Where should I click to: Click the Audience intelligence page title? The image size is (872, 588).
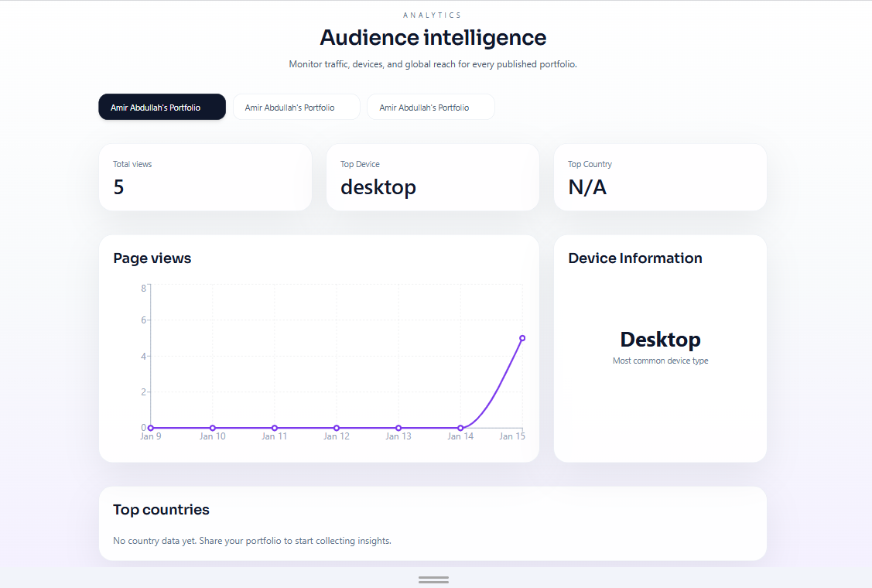[433, 37]
